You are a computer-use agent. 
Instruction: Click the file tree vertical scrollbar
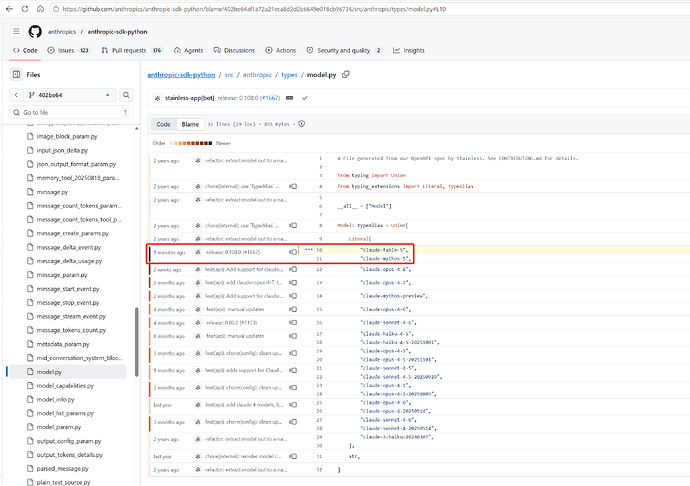pyautogui.click(x=136, y=342)
